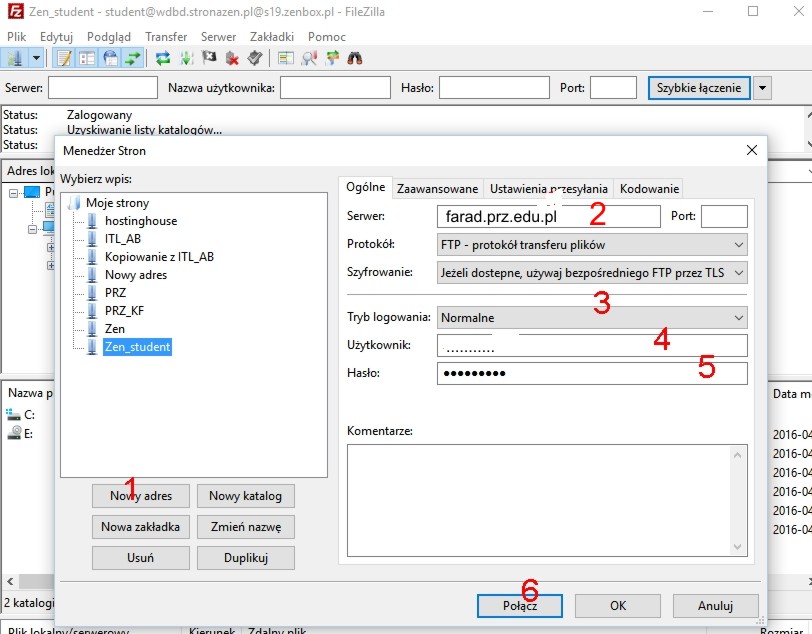Image resolution: width=812 pixels, height=634 pixels.
Task: Select the PRZ site entry
Action: pos(115,293)
